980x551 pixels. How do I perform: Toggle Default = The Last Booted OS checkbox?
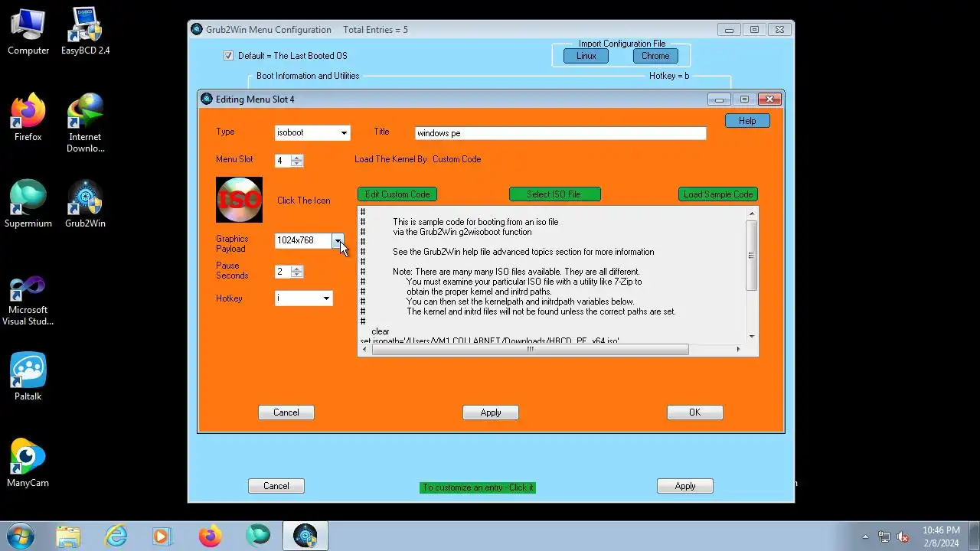(x=228, y=56)
